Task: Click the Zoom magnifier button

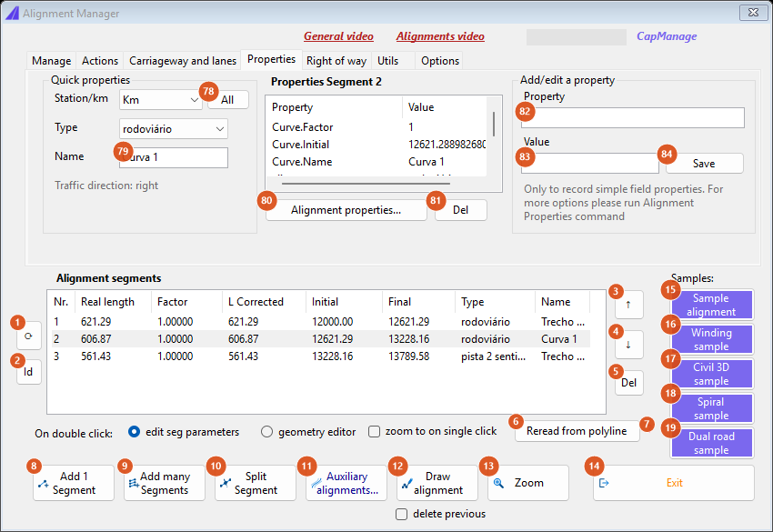Action: [x=528, y=483]
